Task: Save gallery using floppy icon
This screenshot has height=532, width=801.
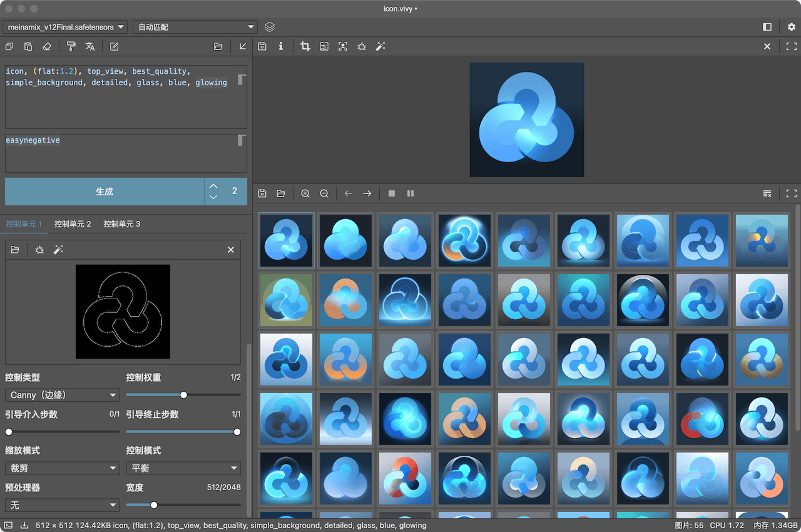Action: tap(262, 193)
